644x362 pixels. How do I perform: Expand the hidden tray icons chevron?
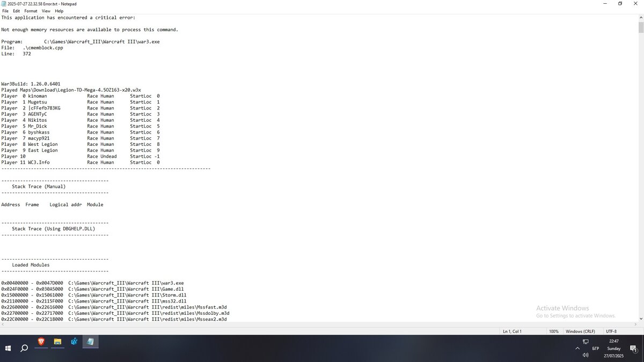(x=577, y=348)
